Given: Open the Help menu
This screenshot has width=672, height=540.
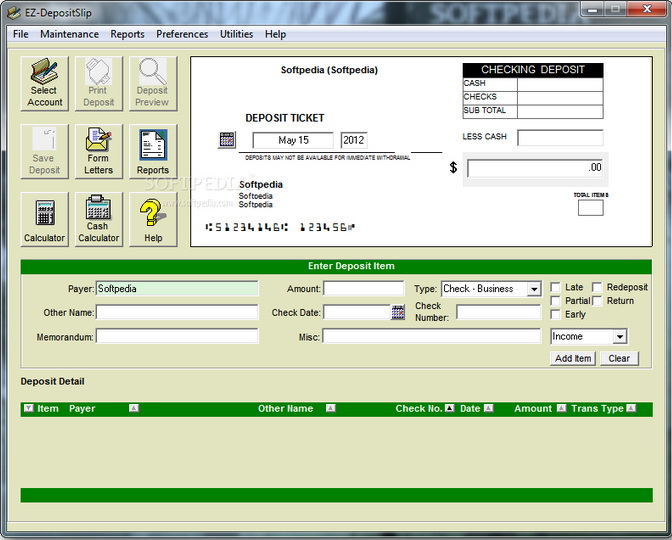Looking at the screenshot, I should point(275,34).
